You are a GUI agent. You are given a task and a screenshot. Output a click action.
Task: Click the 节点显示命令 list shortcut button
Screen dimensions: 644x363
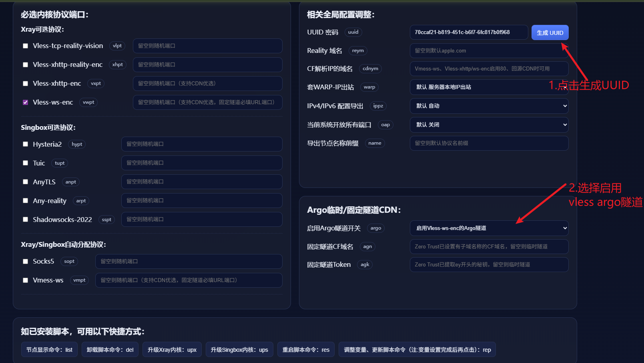point(49,350)
